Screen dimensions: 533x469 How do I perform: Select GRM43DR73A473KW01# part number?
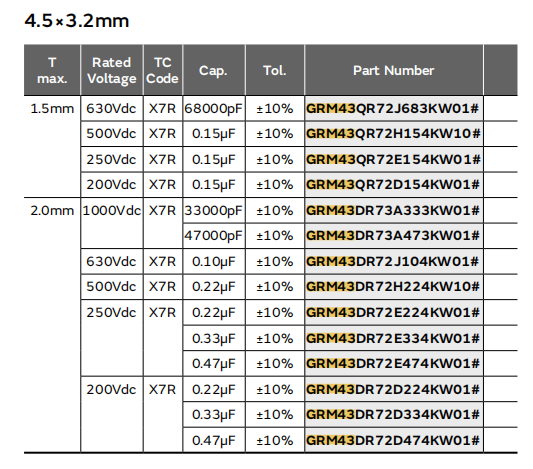click(393, 236)
